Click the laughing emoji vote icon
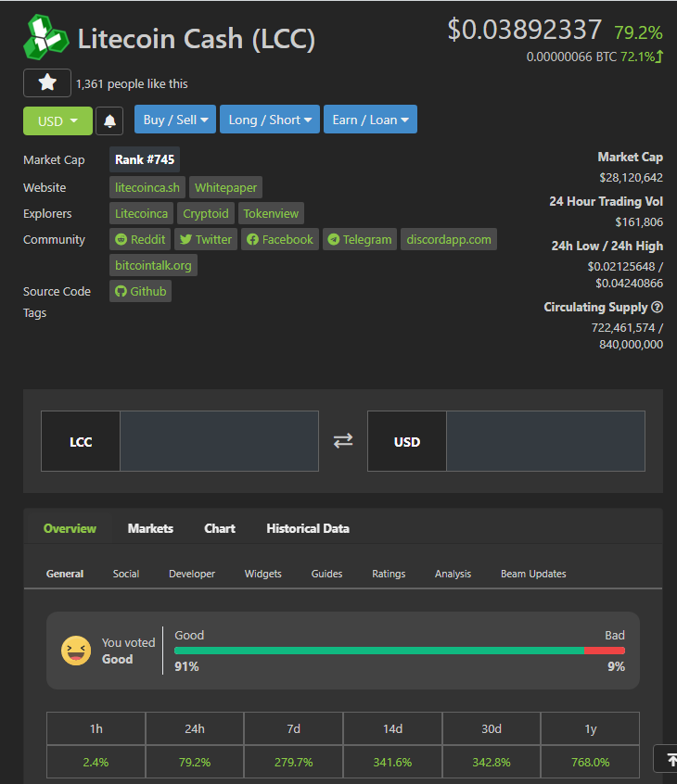The height and width of the screenshot is (784, 677). click(76, 651)
